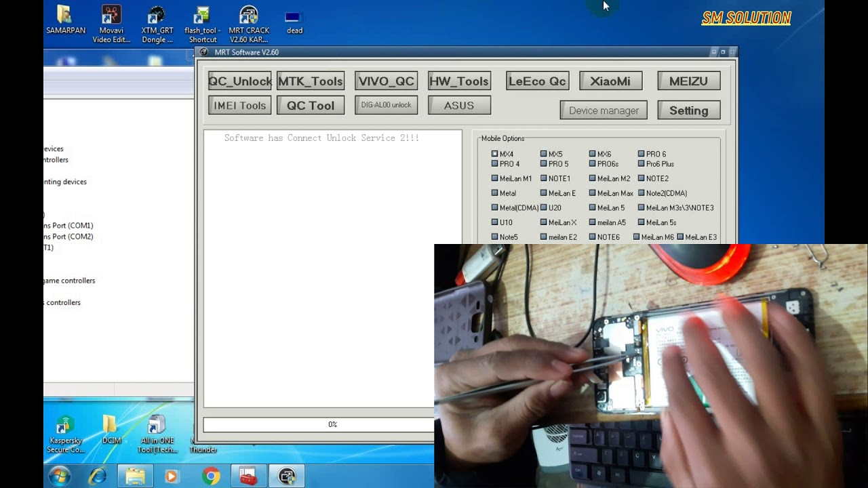Click the Windows Start button
The width and height of the screenshot is (868, 488).
coord(60,476)
